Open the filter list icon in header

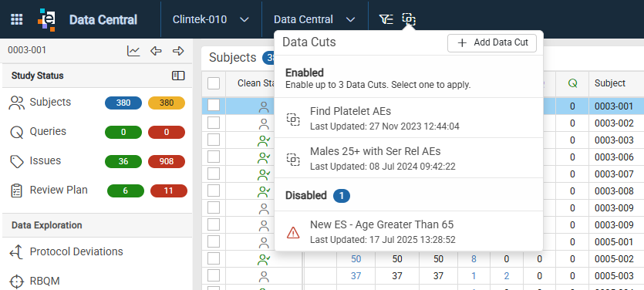tap(386, 19)
